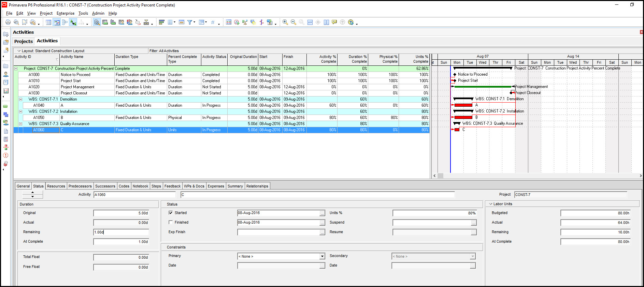Open the Issues exclamation icon in the sidebar
Image resolution: width=644 pixels, height=287 pixels.
pos(6,155)
